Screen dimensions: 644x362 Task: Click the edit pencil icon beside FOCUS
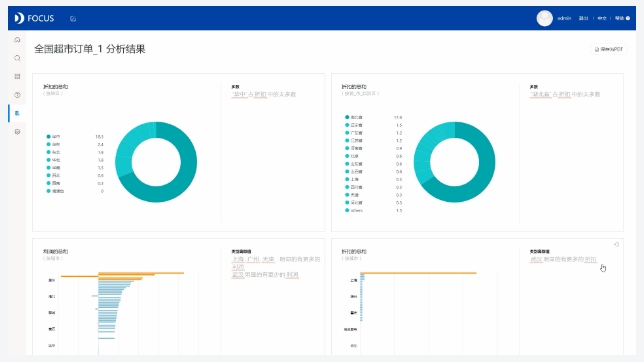pyautogui.click(x=73, y=18)
